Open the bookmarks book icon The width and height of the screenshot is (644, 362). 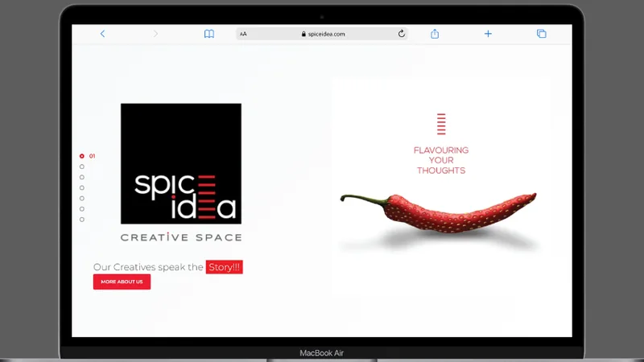[x=209, y=34]
